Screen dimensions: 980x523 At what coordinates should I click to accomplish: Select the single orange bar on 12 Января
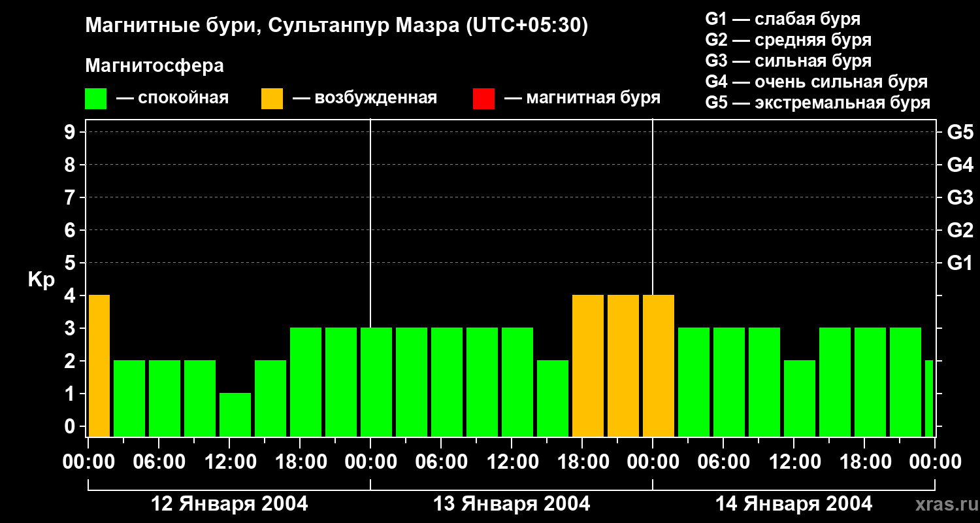pos(99,365)
